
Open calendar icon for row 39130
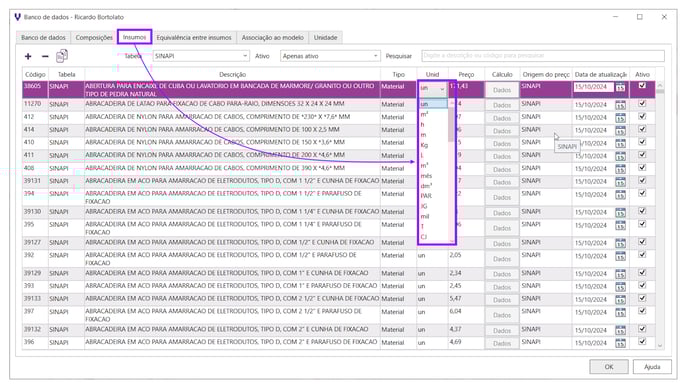620,212
